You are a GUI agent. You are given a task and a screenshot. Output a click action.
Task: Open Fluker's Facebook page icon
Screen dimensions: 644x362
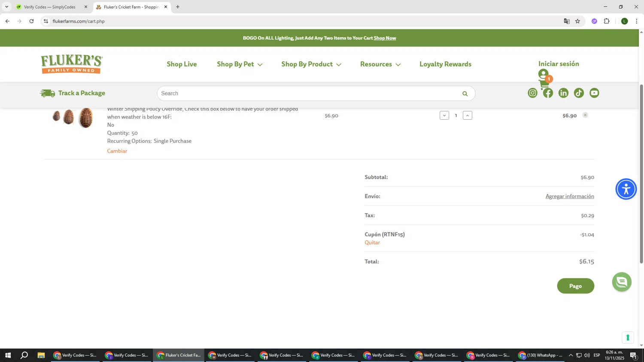(x=548, y=93)
